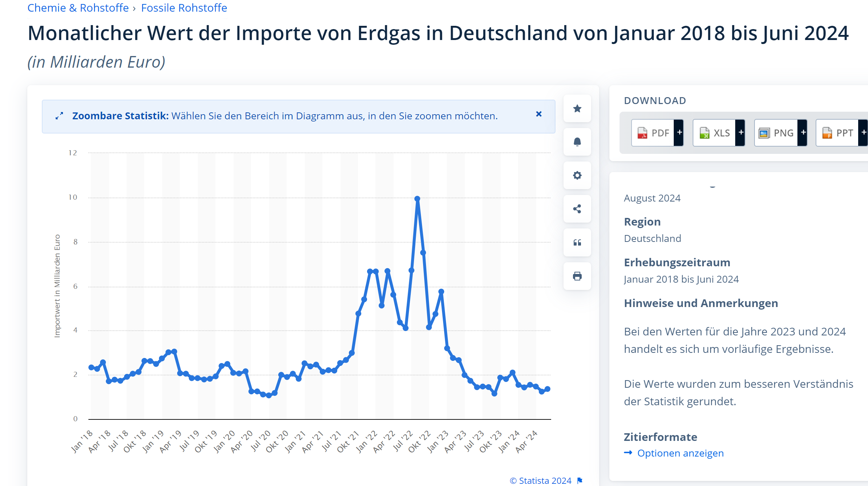The width and height of the screenshot is (868, 486).
Task: Open chart settings gear icon
Action: [577, 175]
